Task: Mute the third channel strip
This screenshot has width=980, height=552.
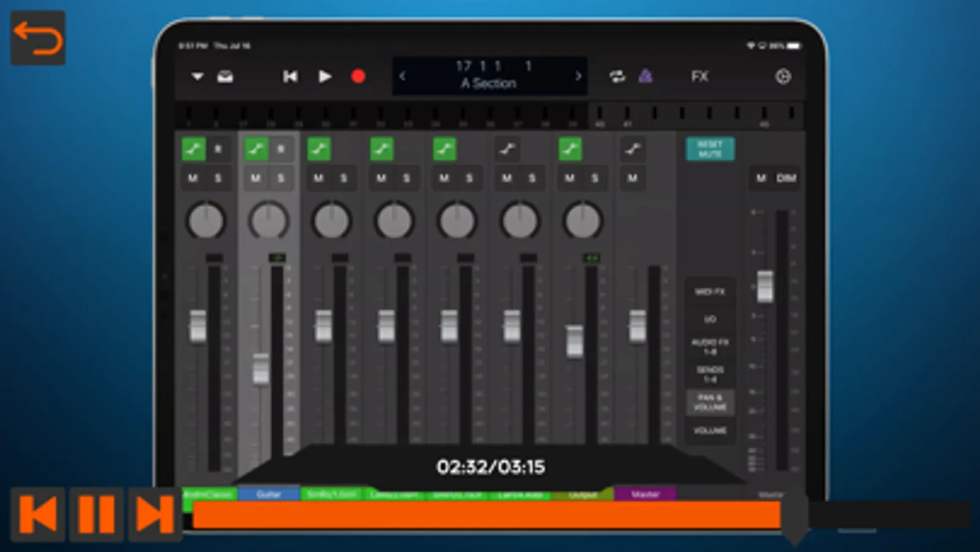Action: point(319,178)
